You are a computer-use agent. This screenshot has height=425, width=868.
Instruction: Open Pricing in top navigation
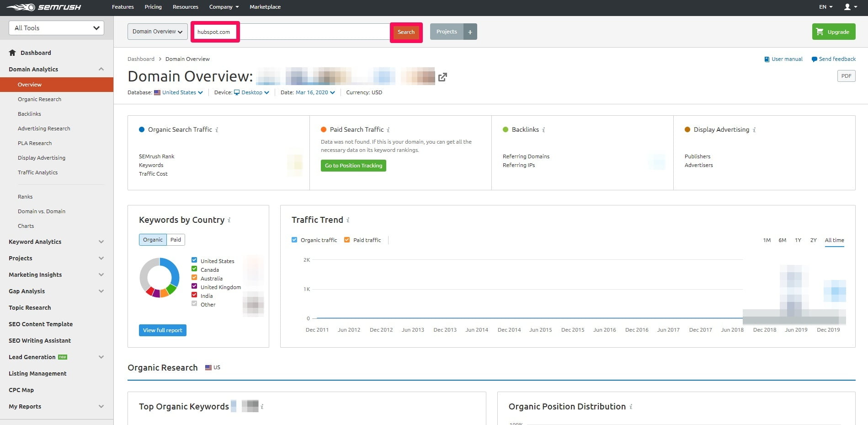[x=153, y=7]
